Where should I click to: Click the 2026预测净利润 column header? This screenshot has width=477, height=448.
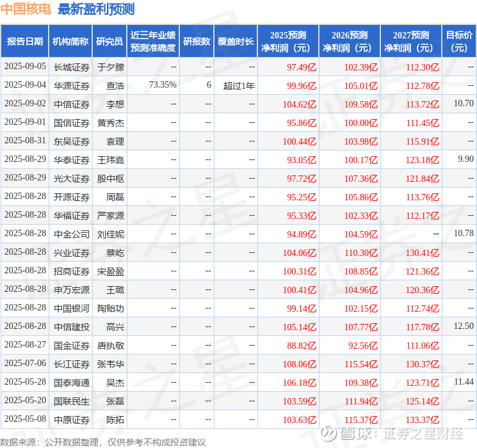point(350,42)
